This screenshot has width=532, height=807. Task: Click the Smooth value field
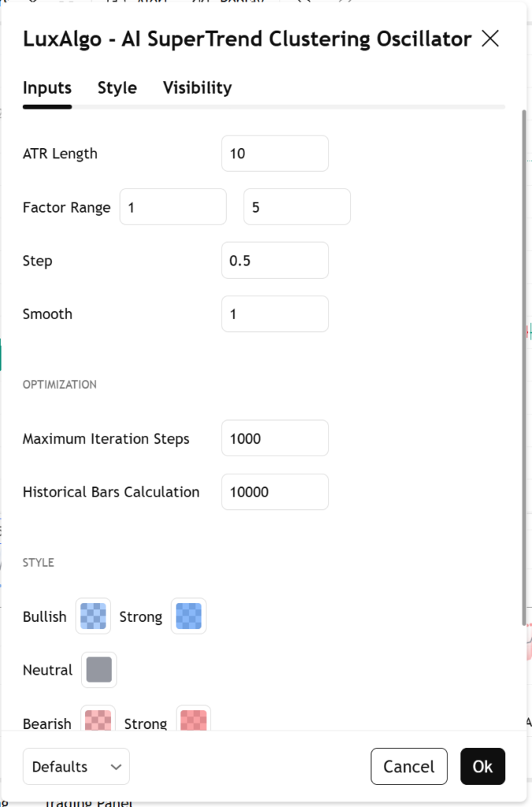[x=274, y=314]
